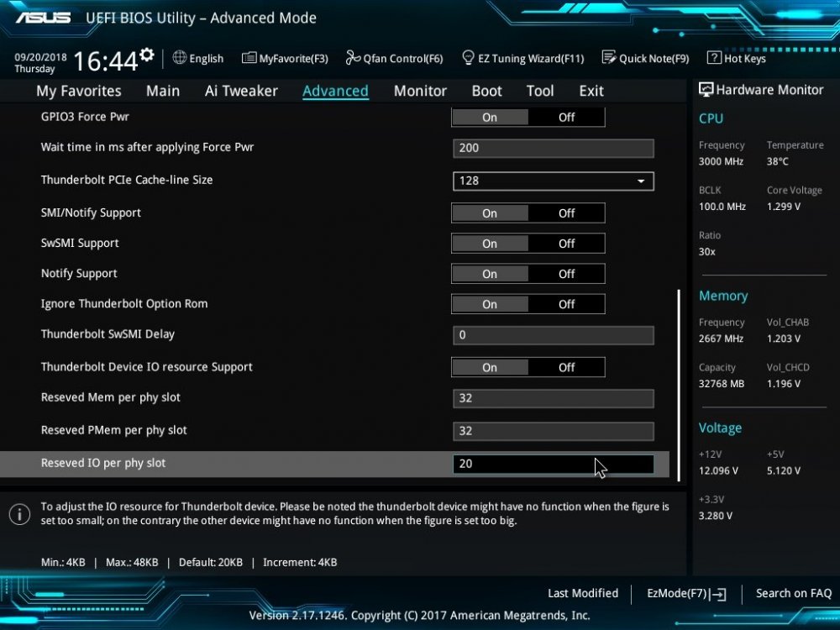Select the Reseved IO per phy slot row label
840x630 pixels.
(x=102, y=464)
